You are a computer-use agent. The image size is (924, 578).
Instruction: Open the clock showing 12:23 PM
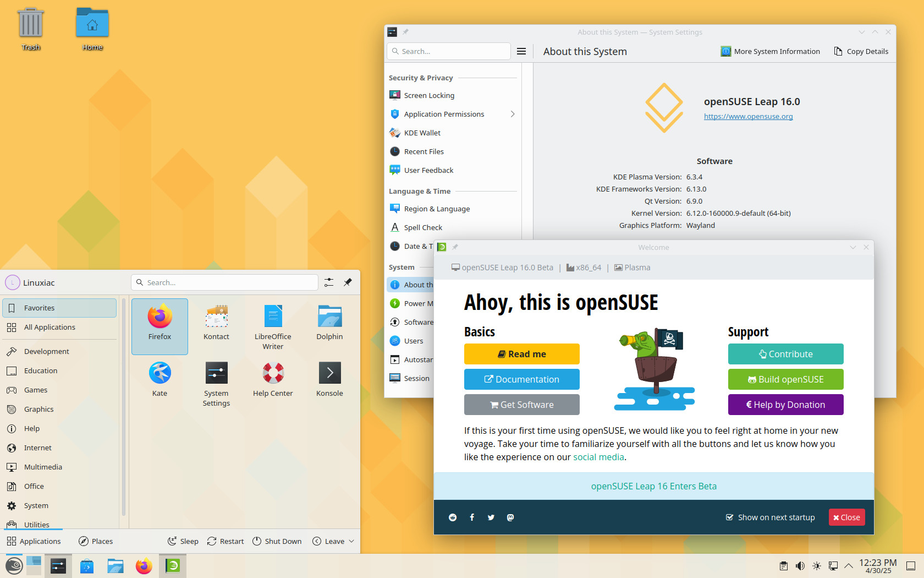pos(878,566)
